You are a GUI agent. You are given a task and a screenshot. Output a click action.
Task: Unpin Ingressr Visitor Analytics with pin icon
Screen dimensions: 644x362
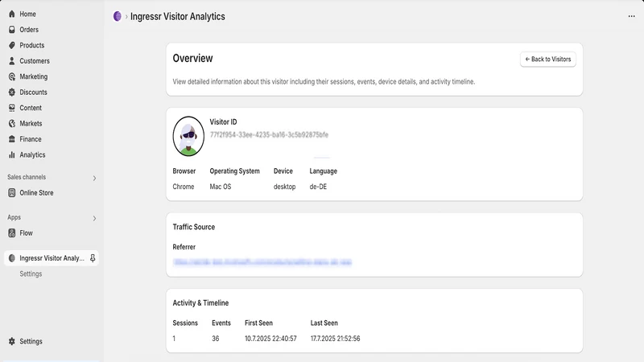(93, 257)
